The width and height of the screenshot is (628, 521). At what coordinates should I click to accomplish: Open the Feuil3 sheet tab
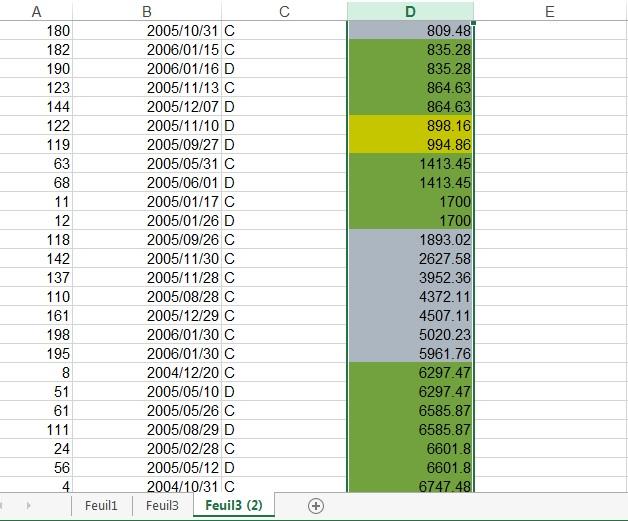click(162, 506)
